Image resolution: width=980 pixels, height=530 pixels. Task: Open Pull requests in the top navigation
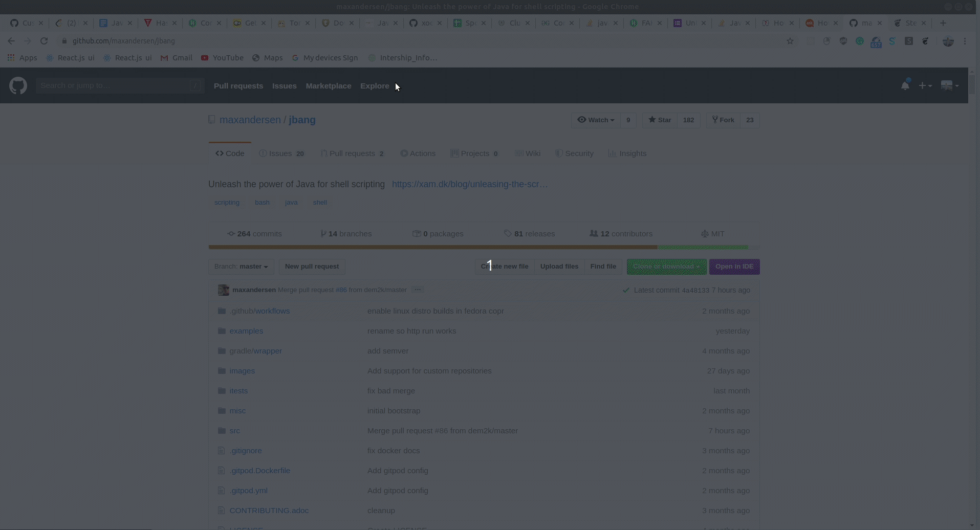pyautogui.click(x=238, y=86)
